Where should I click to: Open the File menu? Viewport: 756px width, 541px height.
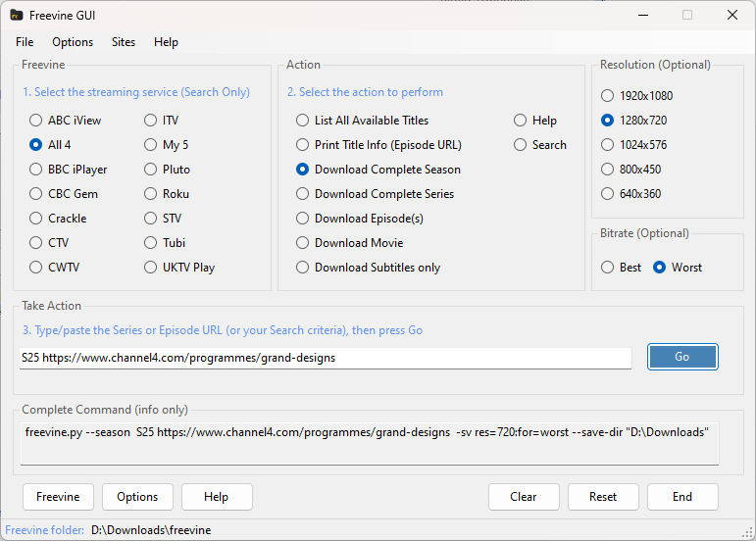click(25, 42)
